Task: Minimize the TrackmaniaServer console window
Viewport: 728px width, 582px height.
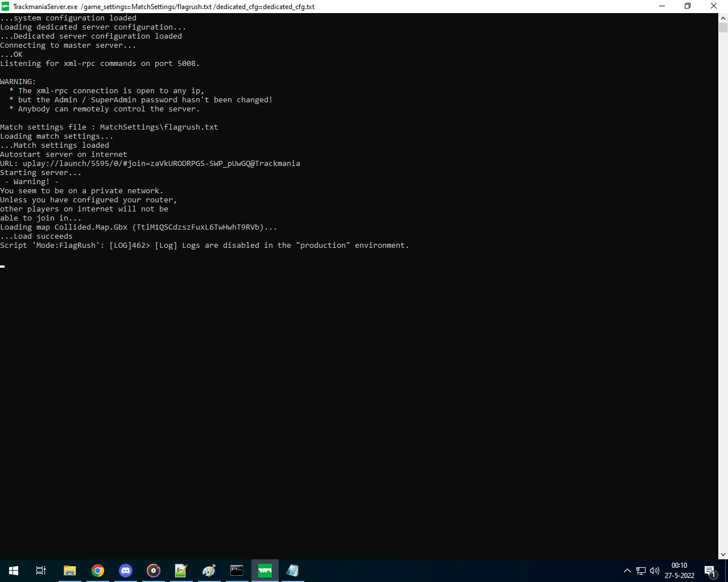Action: tap(662, 6)
